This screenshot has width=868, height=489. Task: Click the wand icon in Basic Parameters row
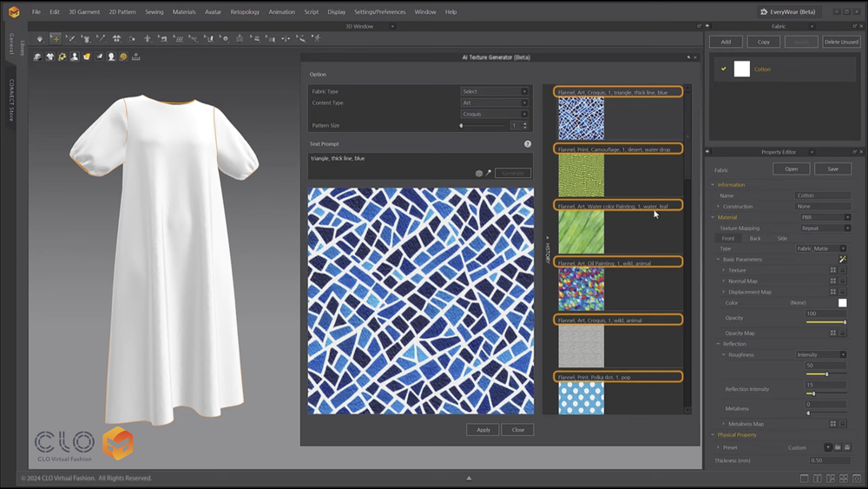coord(842,259)
